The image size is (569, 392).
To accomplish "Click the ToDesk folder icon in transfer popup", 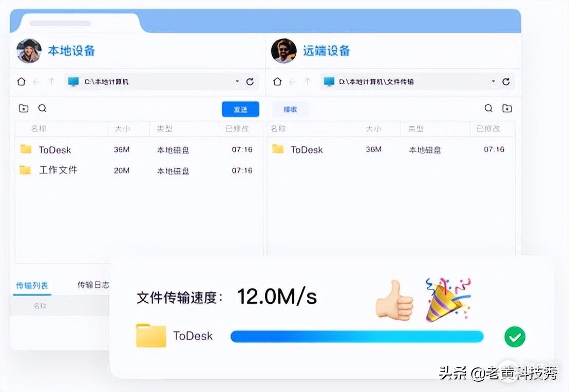I will pos(151,336).
